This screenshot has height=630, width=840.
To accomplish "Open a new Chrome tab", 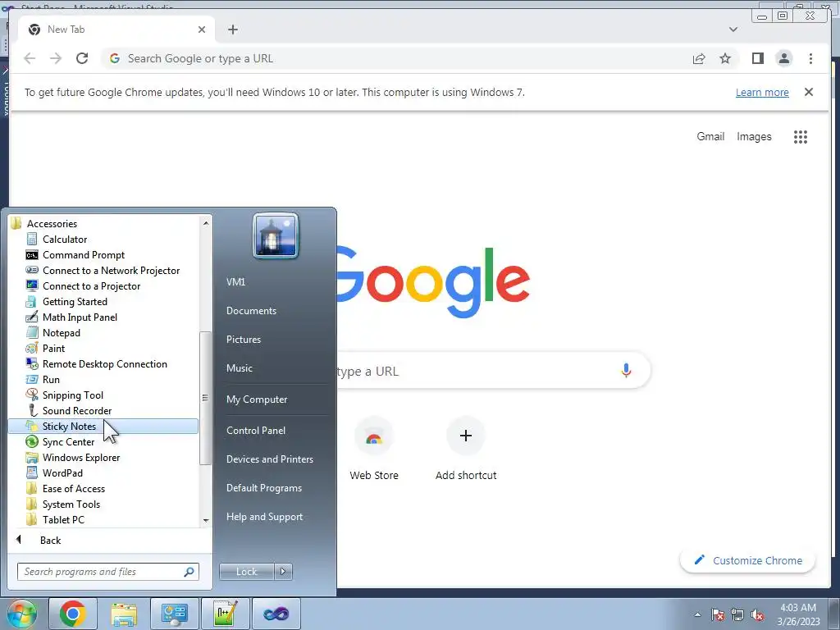I will tap(232, 30).
